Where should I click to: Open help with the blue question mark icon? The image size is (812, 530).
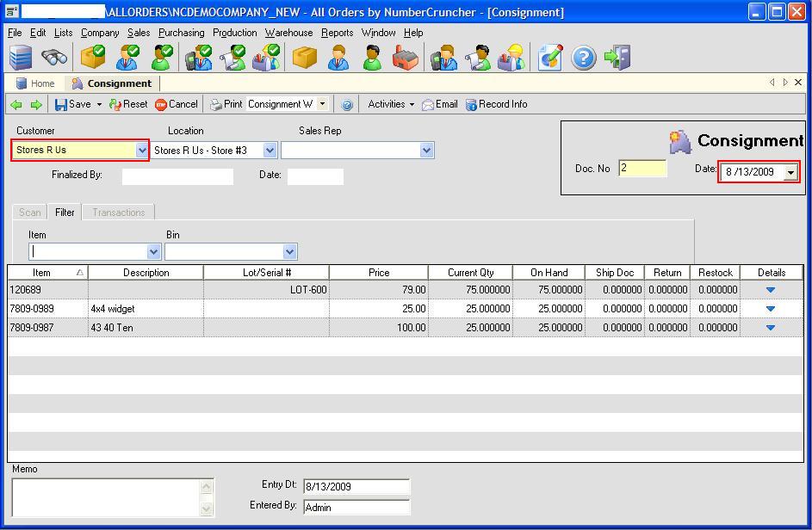(x=584, y=58)
